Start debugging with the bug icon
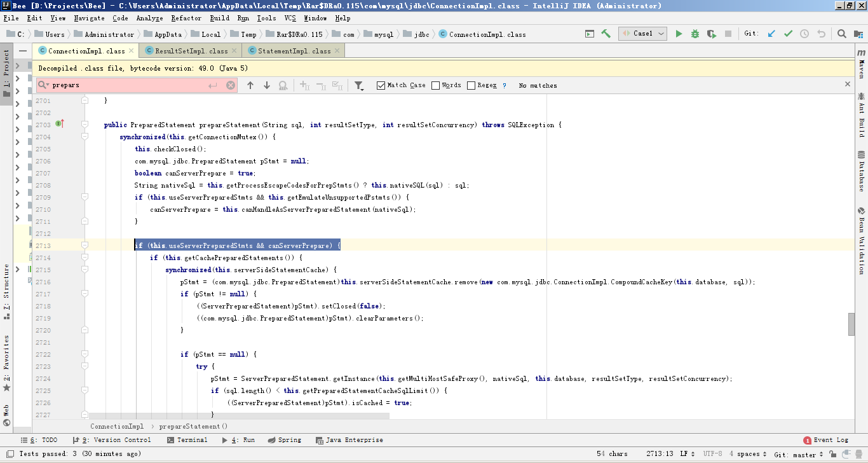 [x=695, y=34]
